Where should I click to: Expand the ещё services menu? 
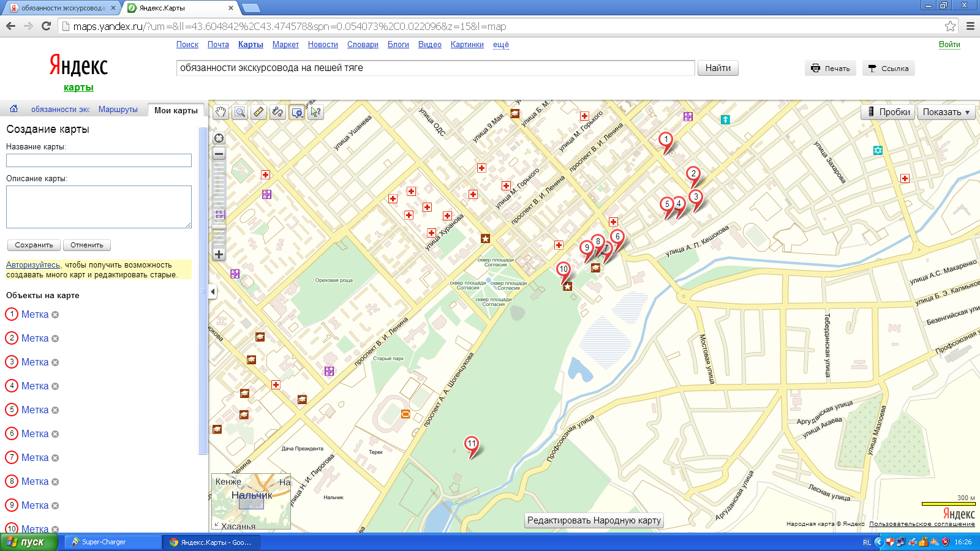pos(501,45)
